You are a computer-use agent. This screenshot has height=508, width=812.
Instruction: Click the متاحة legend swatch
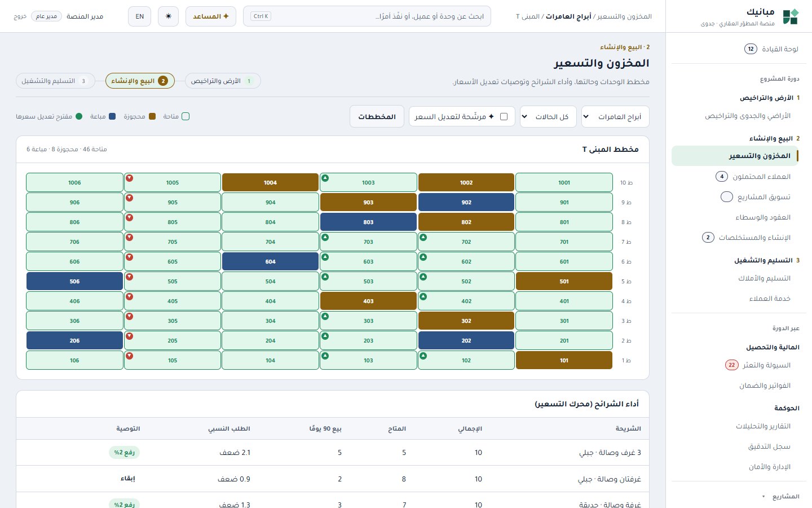coord(186,116)
